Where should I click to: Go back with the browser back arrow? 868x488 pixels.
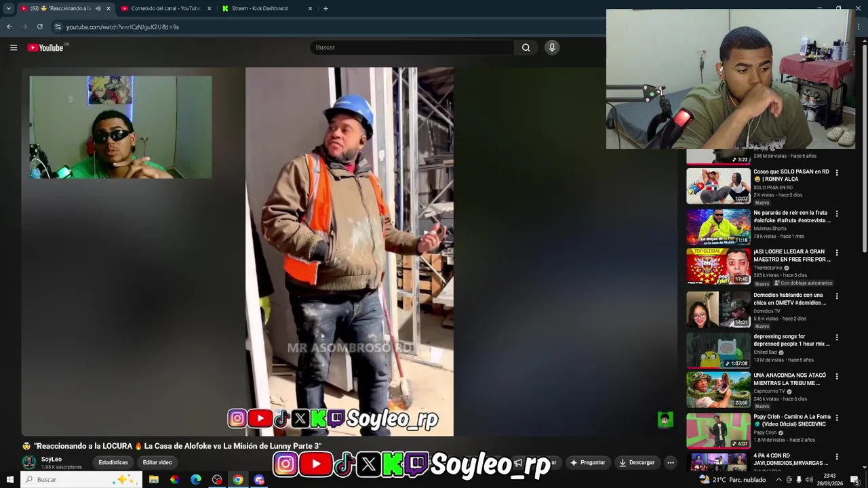[x=9, y=26]
